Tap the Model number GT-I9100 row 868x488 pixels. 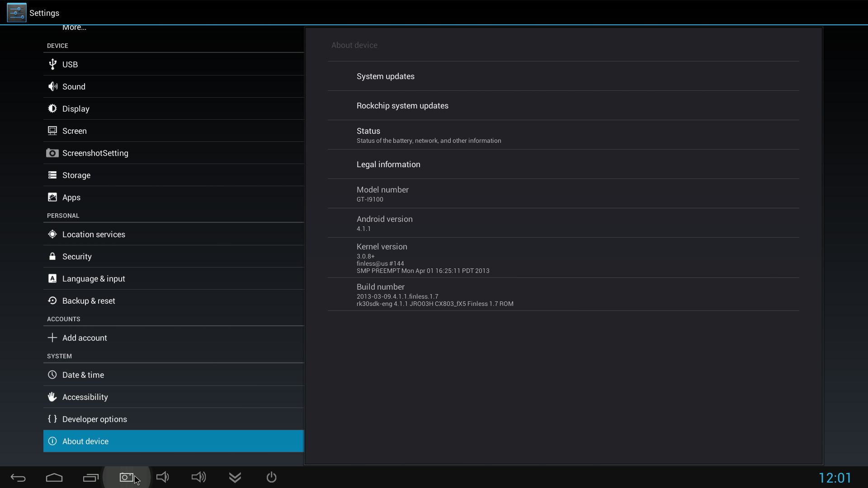pyautogui.click(x=563, y=193)
